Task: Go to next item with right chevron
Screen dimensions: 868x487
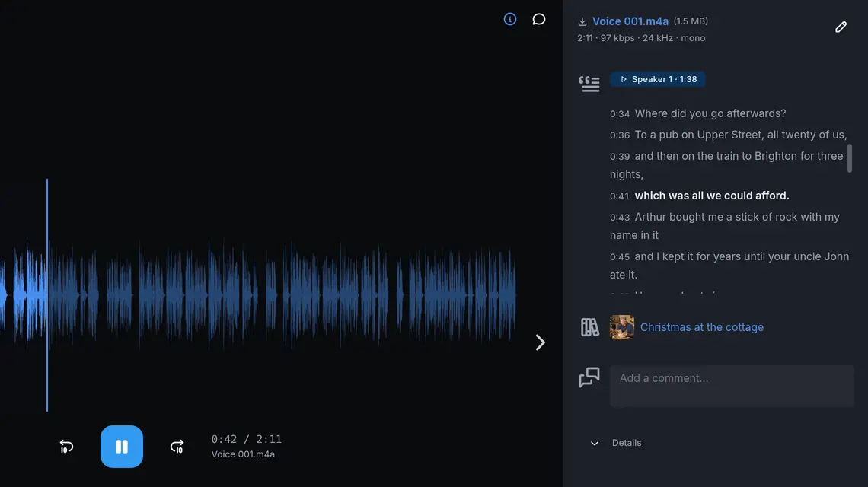Action: pos(541,342)
